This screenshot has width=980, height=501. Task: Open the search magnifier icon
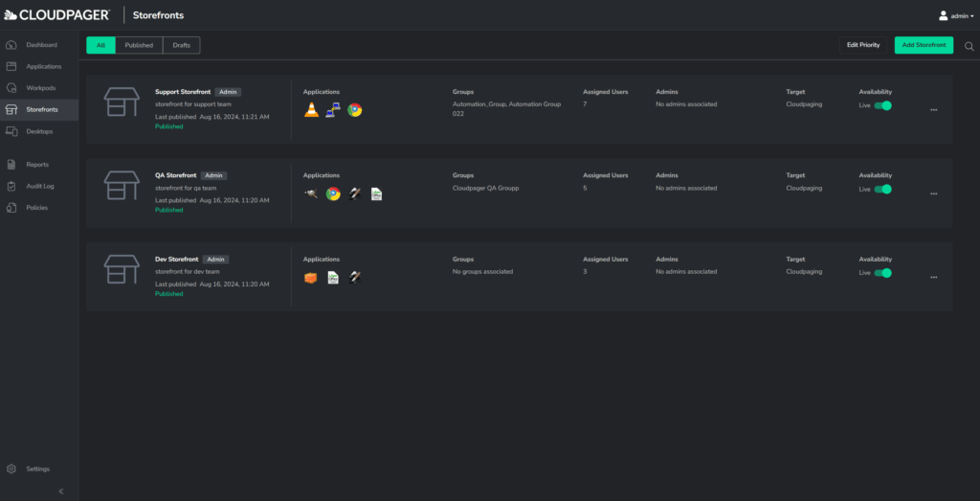pos(969,46)
